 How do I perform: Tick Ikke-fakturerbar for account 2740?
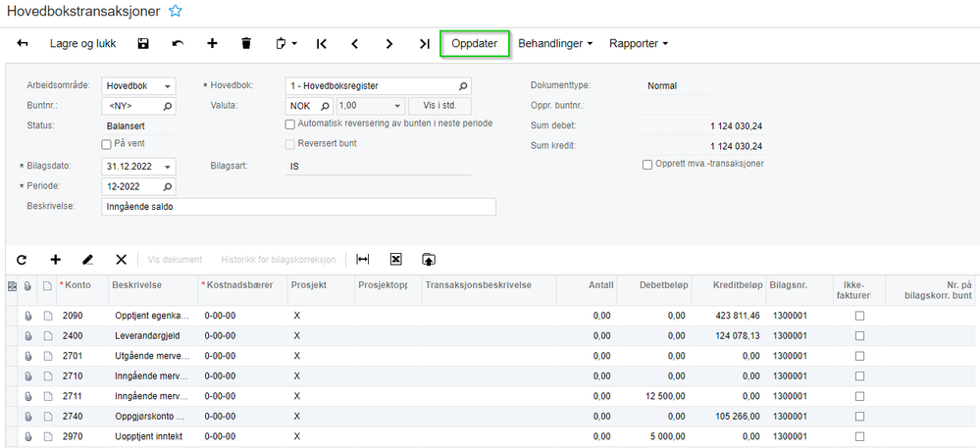[859, 416]
